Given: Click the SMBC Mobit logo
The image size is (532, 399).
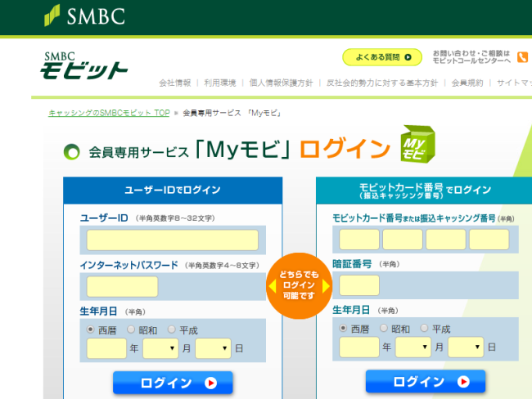Looking at the screenshot, I should pos(83,65).
